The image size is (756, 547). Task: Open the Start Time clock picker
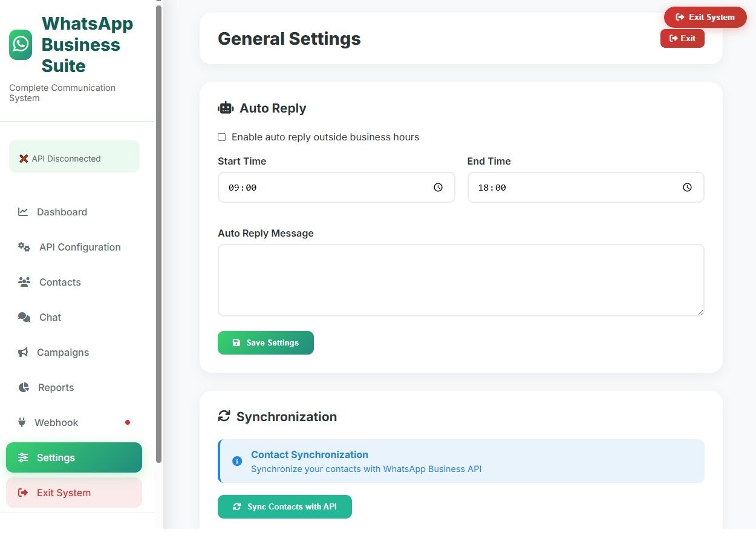coord(438,188)
